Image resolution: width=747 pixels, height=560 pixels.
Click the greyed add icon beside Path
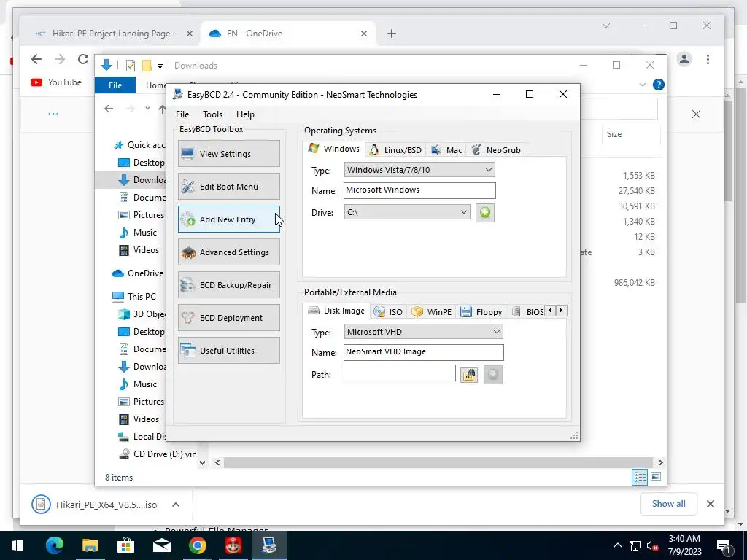pos(493,375)
